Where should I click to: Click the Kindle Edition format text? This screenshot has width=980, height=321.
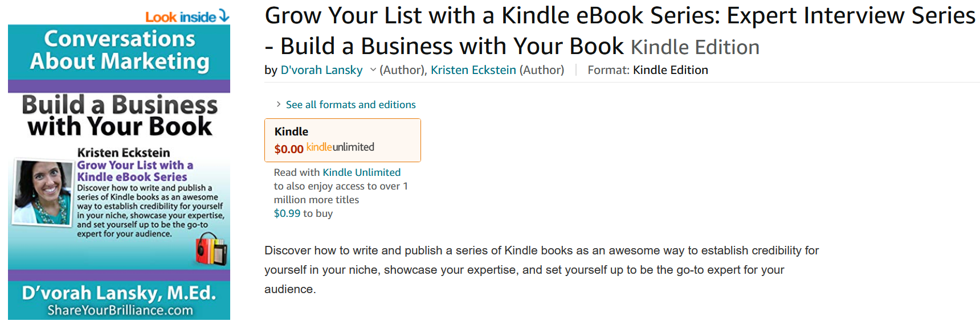[670, 70]
